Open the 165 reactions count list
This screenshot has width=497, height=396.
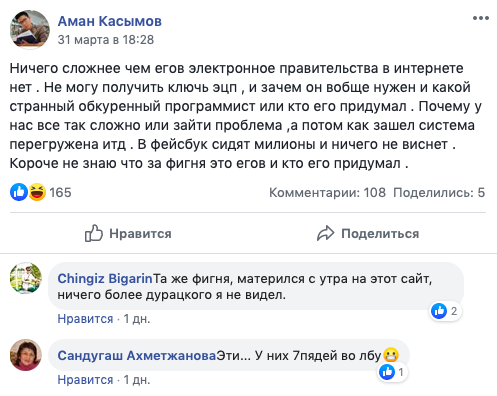pos(60,193)
